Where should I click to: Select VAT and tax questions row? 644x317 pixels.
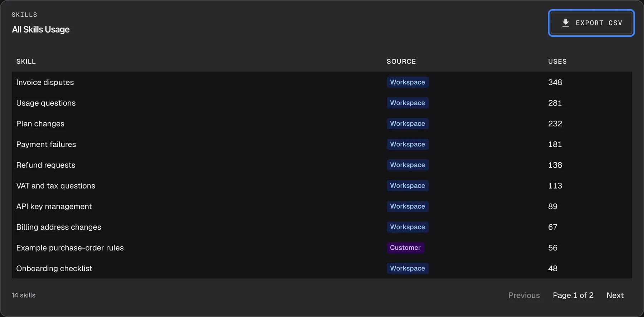tap(322, 186)
